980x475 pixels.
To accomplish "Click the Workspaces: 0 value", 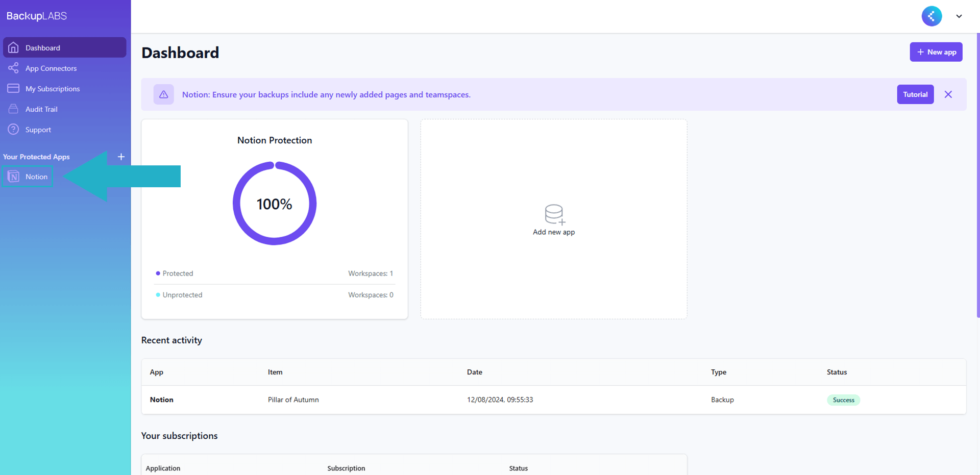I will click(371, 295).
